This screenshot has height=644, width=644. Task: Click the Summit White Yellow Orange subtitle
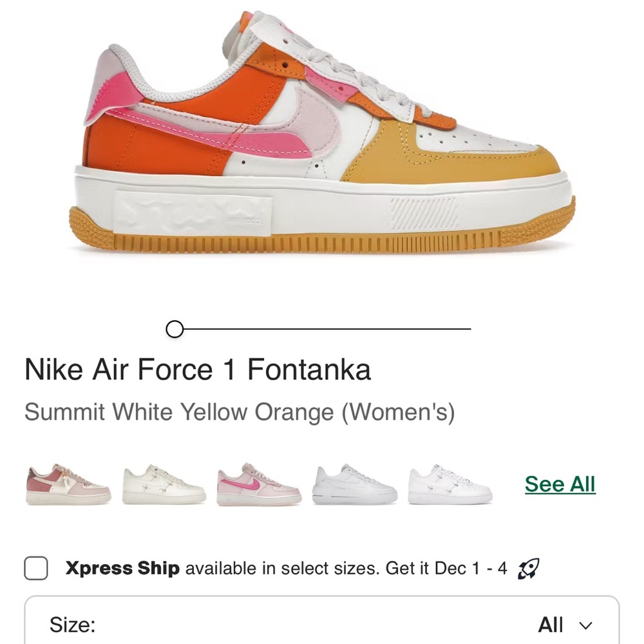pyautogui.click(x=240, y=412)
